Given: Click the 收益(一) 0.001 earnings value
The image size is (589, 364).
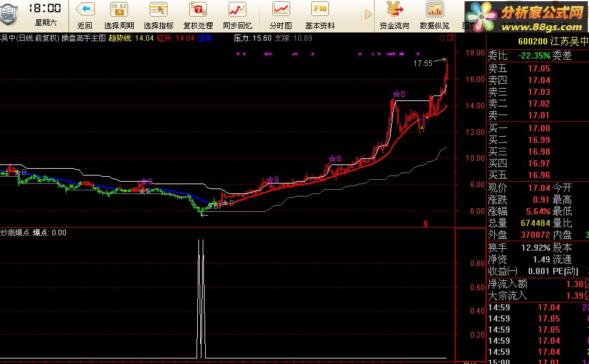Looking at the screenshot, I should coord(539,271).
